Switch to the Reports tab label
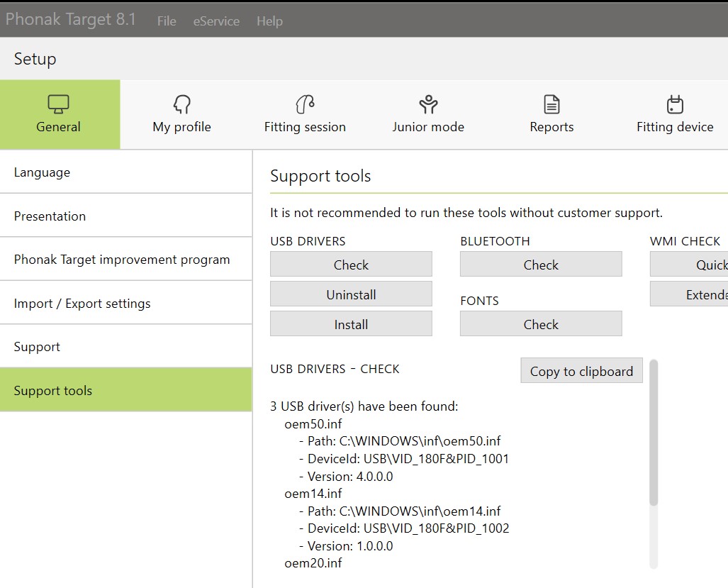728x588 pixels. point(551,127)
